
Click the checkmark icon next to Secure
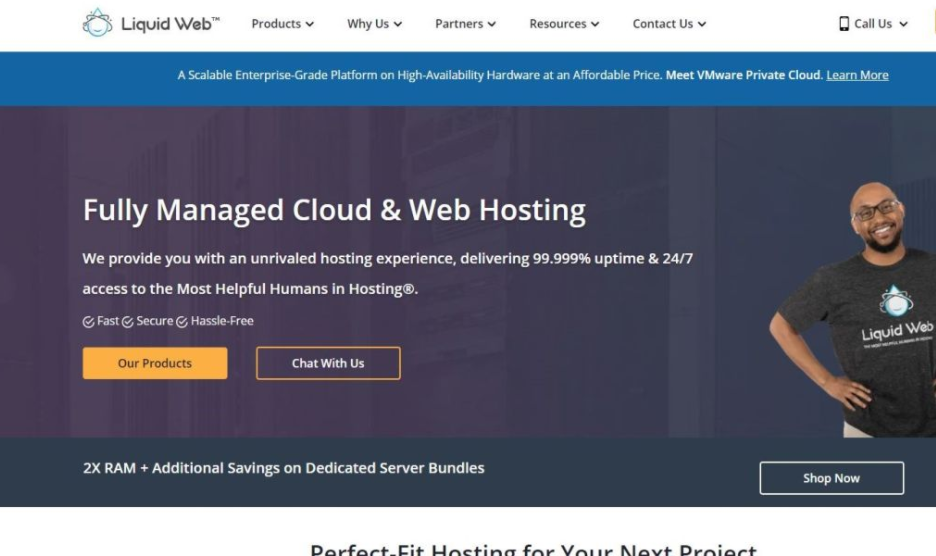128,322
